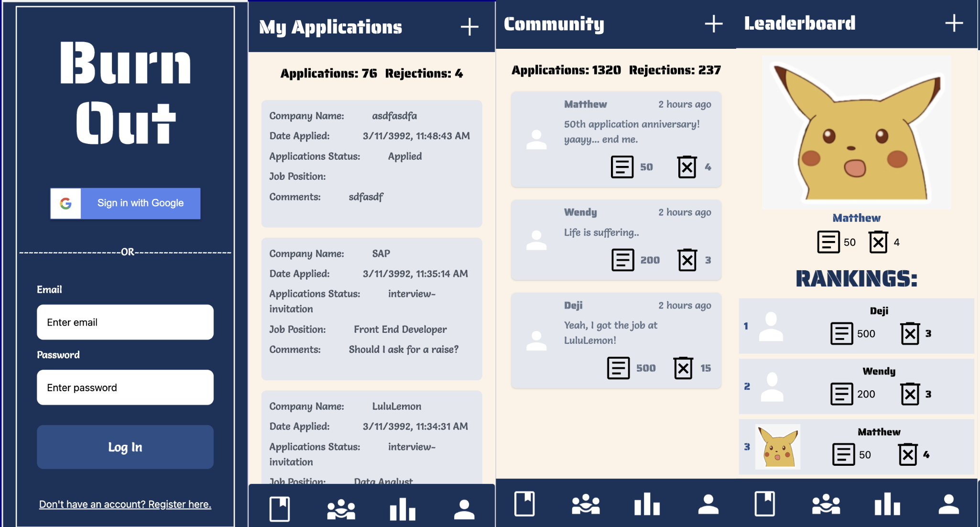Click rejections trash icon in Matthew's community post
The height and width of the screenshot is (527, 980).
tap(687, 167)
